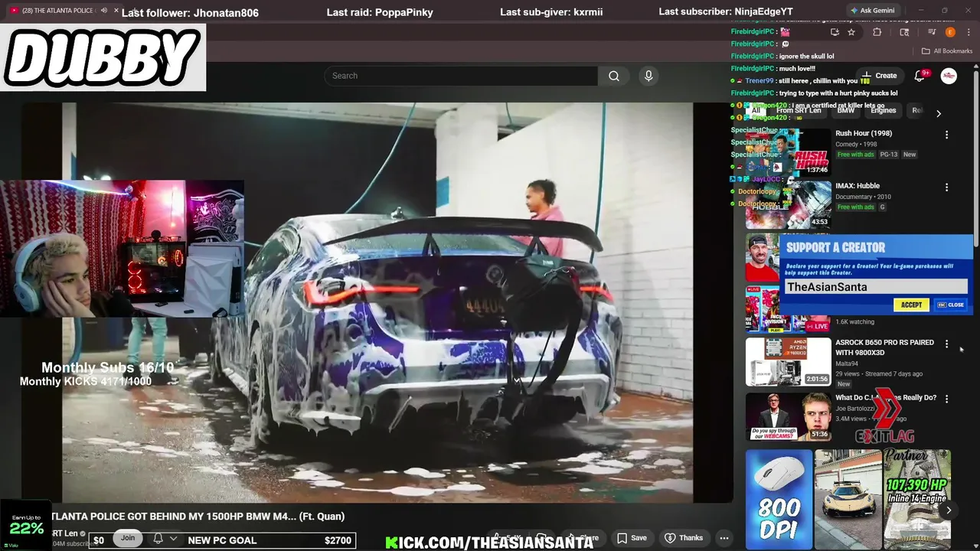Focus the YouTube search field
This screenshot has width=980, height=551.
click(x=461, y=76)
